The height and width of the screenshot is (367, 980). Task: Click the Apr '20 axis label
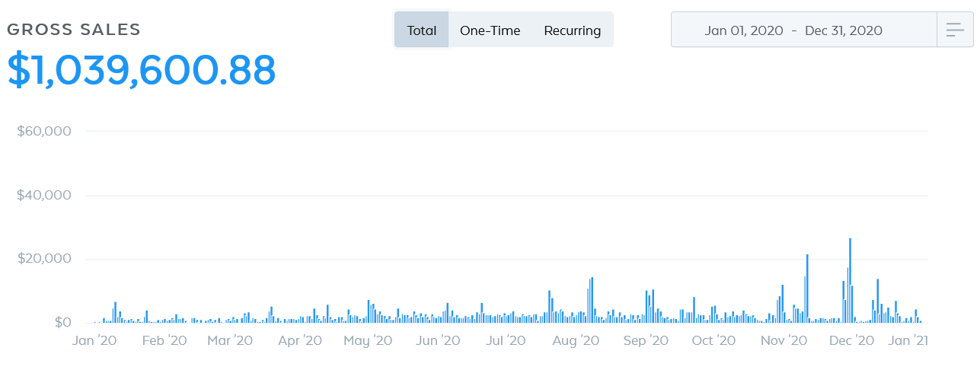pos(300,340)
